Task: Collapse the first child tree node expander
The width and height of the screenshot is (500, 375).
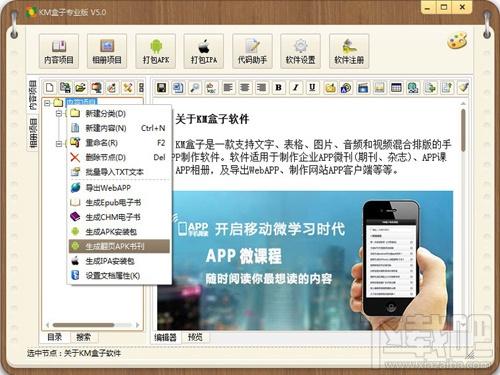Action: [59, 114]
